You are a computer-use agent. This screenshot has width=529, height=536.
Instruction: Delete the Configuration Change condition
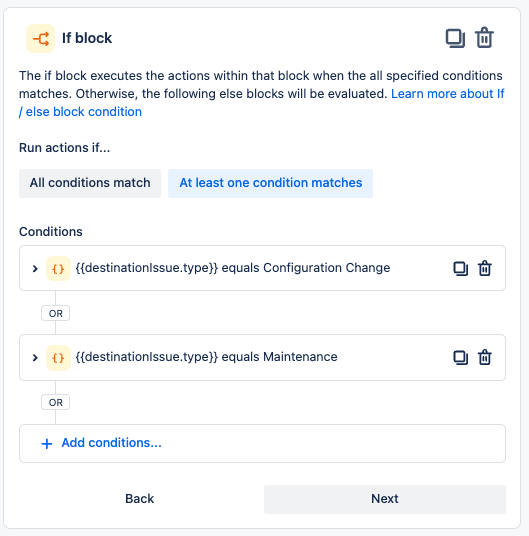pos(485,268)
